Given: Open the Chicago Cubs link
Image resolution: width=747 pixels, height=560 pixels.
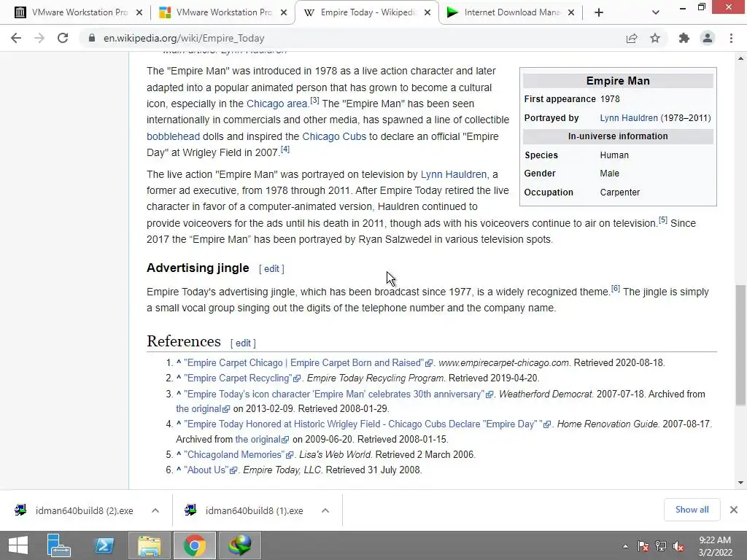Looking at the screenshot, I should pyautogui.click(x=334, y=136).
